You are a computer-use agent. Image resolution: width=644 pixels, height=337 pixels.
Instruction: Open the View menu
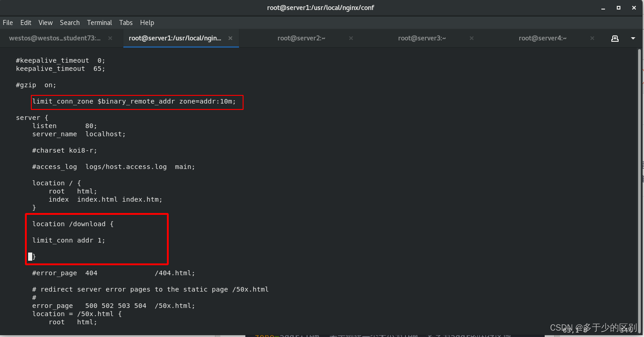click(x=45, y=22)
